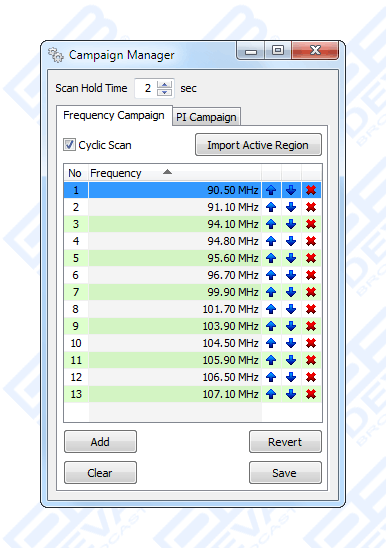Click inside the Scan Hold Time field
The image size is (386, 548).
pos(146,88)
